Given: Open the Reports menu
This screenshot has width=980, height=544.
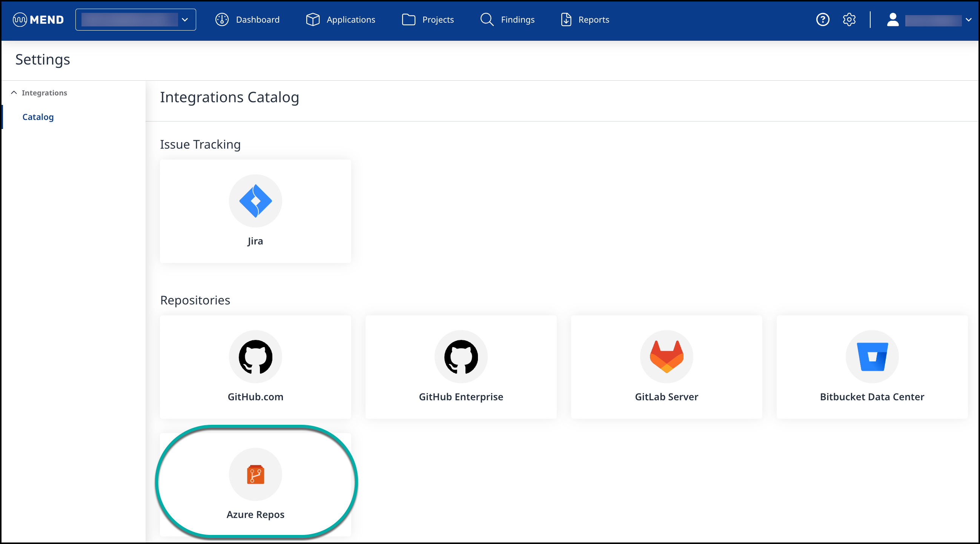Looking at the screenshot, I should 593,20.
